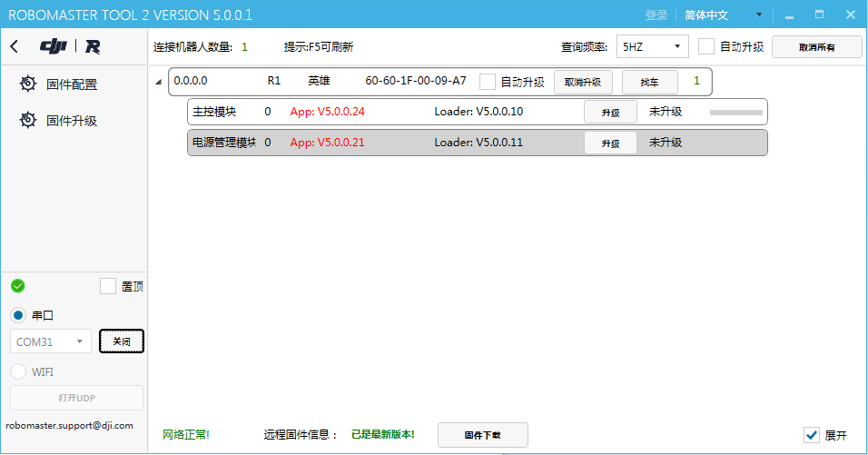Open the 查询频率 5HZ dropdown
Image resolution: width=868 pixels, height=455 pixels.
click(653, 46)
